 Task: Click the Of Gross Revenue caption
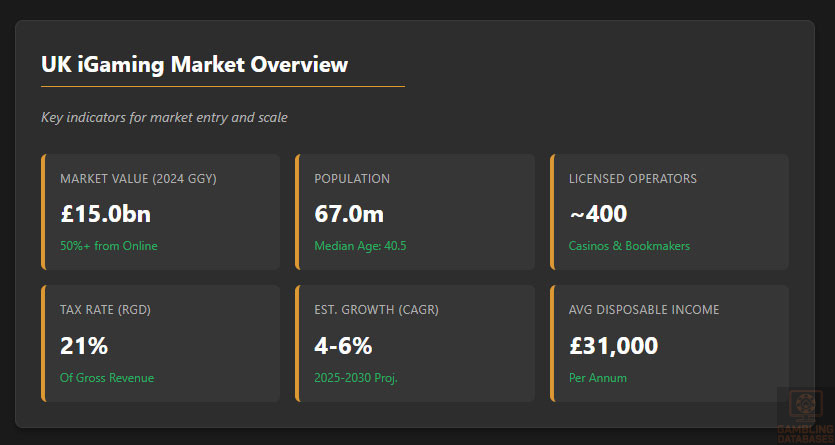coord(107,378)
